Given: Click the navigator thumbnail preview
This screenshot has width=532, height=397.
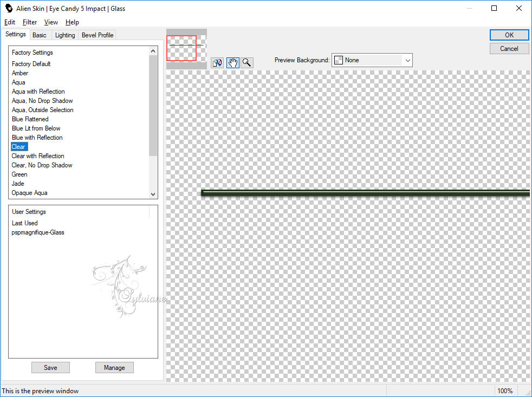Looking at the screenshot, I should (186, 49).
